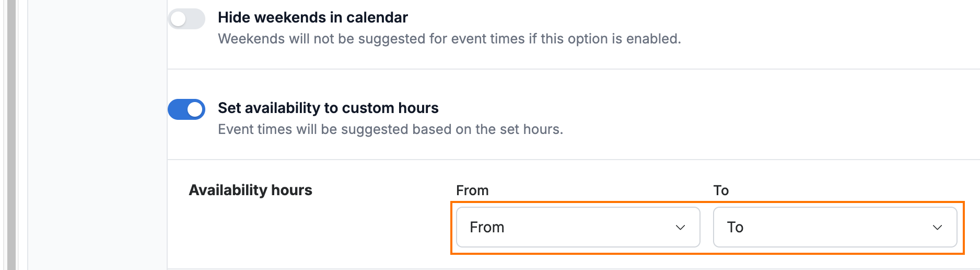Select the weekends suggestion description text
Screen dimensions: 980x270
tap(449, 39)
